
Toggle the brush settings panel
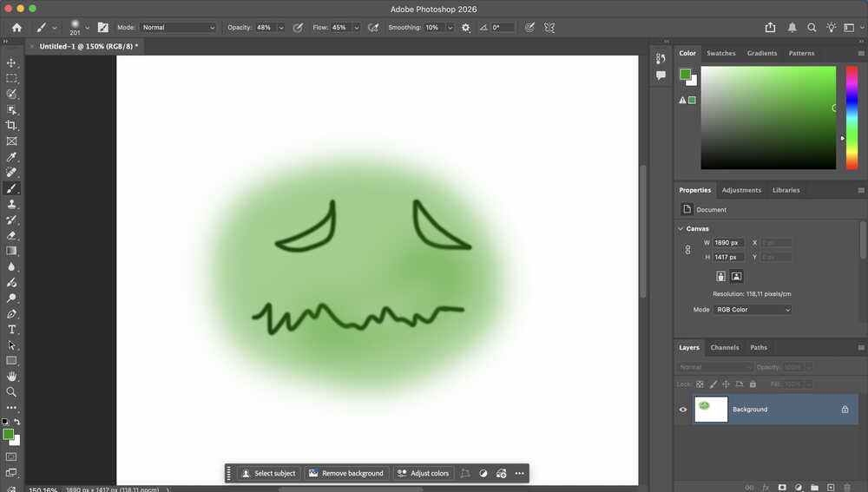(x=103, y=27)
